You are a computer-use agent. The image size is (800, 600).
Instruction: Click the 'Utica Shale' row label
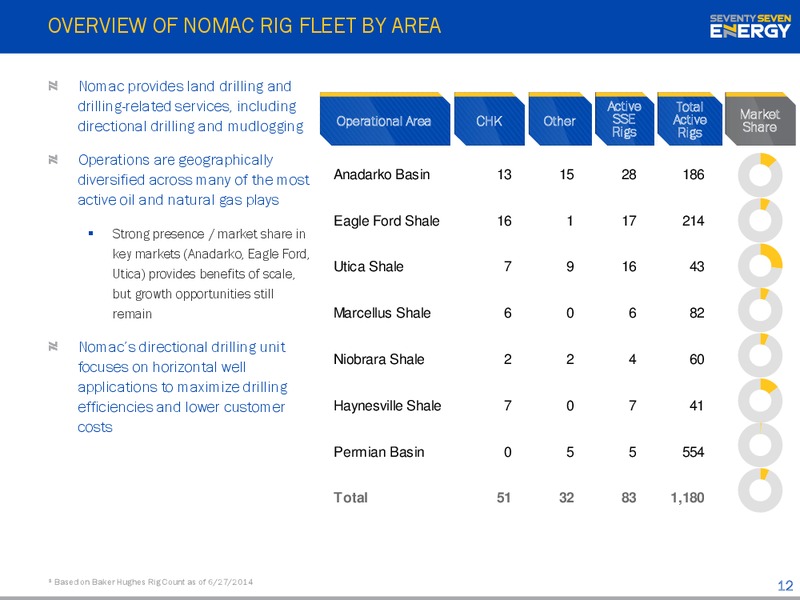[x=368, y=267]
